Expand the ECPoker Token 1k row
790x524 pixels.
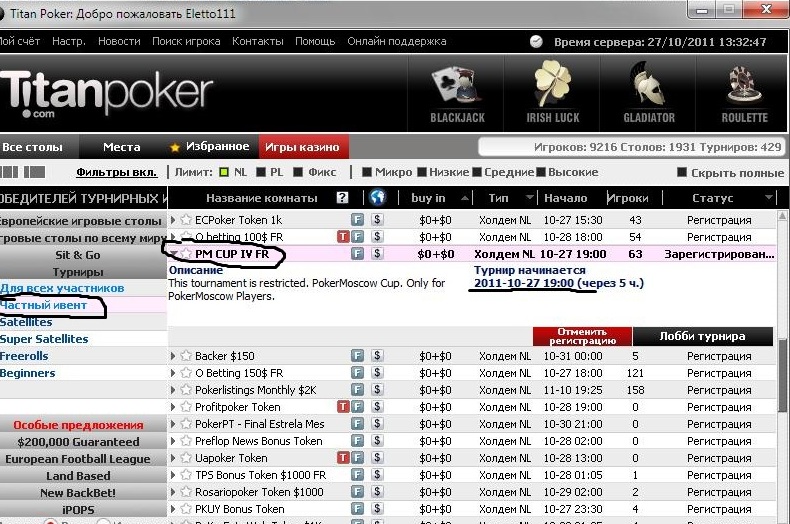coord(173,220)
